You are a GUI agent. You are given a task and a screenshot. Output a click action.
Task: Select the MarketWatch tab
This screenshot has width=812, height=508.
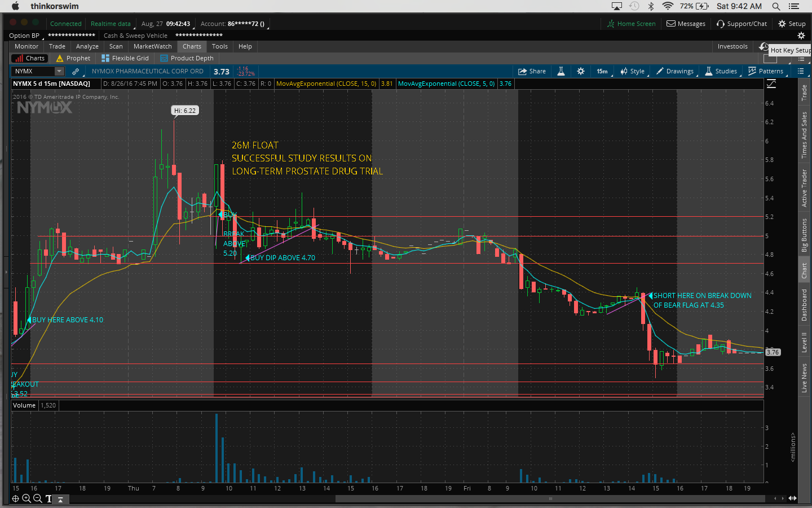coord(153,46)
